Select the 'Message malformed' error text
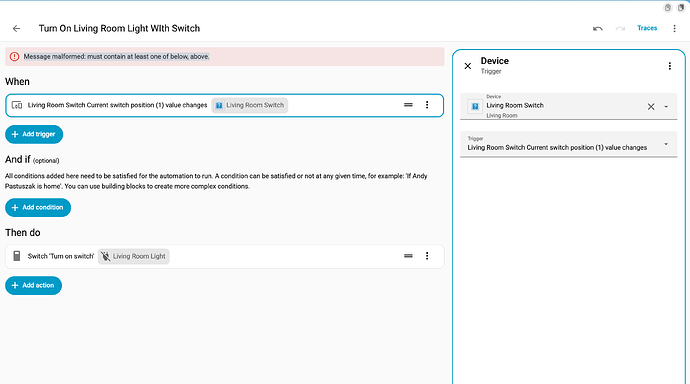The image size is (690, 384). (x=116, y=57)
